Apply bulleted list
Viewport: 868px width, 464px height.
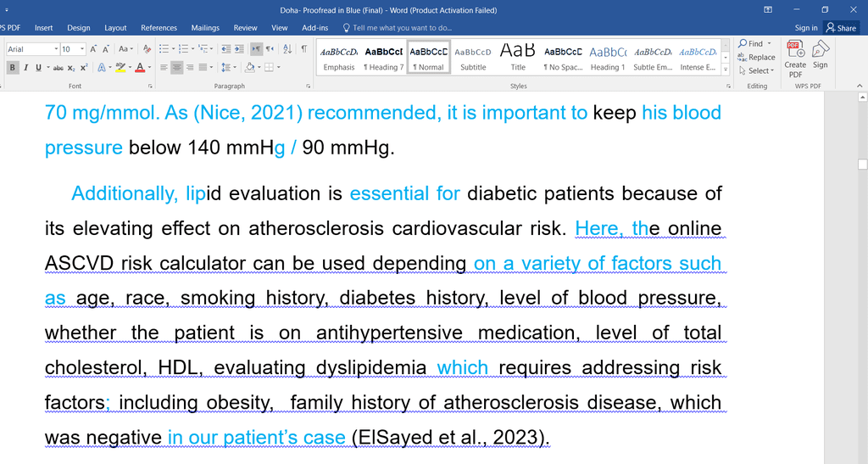point(164,49)
